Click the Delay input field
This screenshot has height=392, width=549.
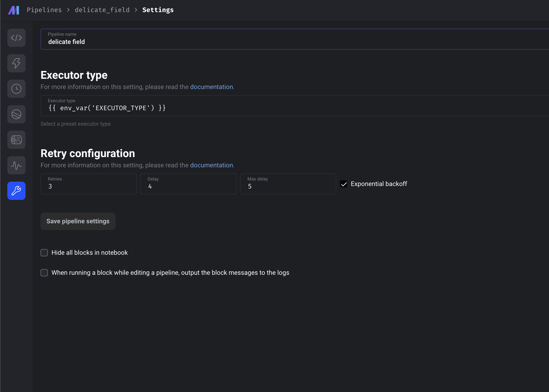[x=188, y=184]
